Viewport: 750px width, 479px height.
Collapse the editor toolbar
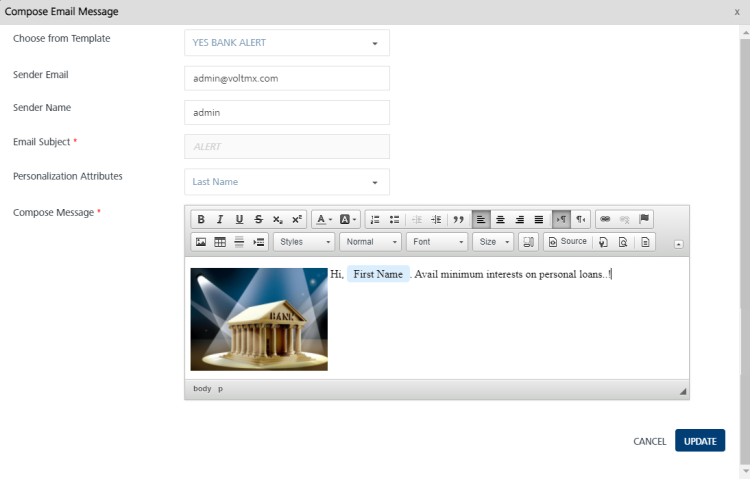click(678, 245)
